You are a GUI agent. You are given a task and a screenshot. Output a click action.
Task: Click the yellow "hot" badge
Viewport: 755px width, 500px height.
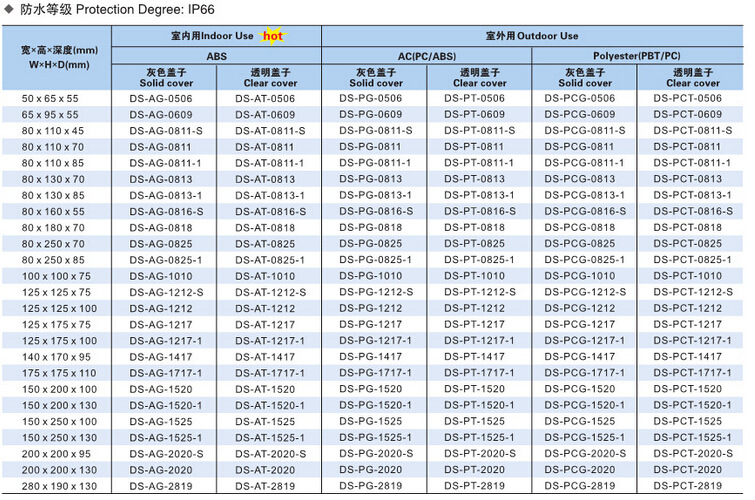tap(273, 36)
